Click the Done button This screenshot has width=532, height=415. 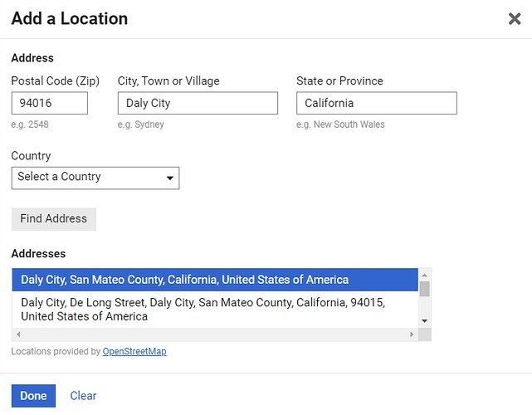tap(33, 396)
